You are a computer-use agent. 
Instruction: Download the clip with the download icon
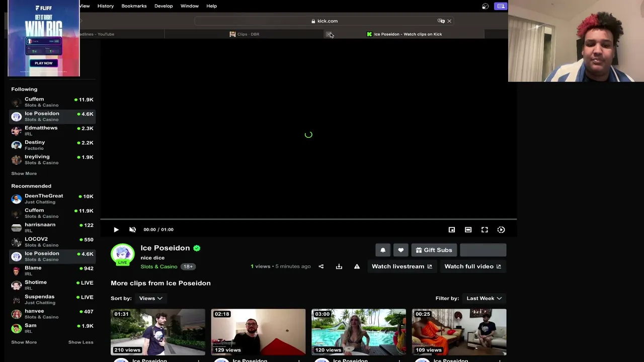[x=339, y=266]
